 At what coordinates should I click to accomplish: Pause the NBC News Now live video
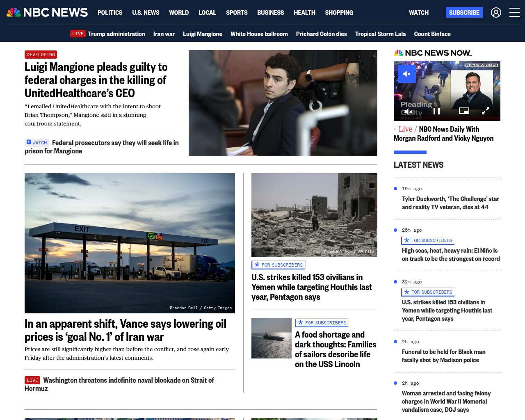pyautogui.click(x=436, y=111)
